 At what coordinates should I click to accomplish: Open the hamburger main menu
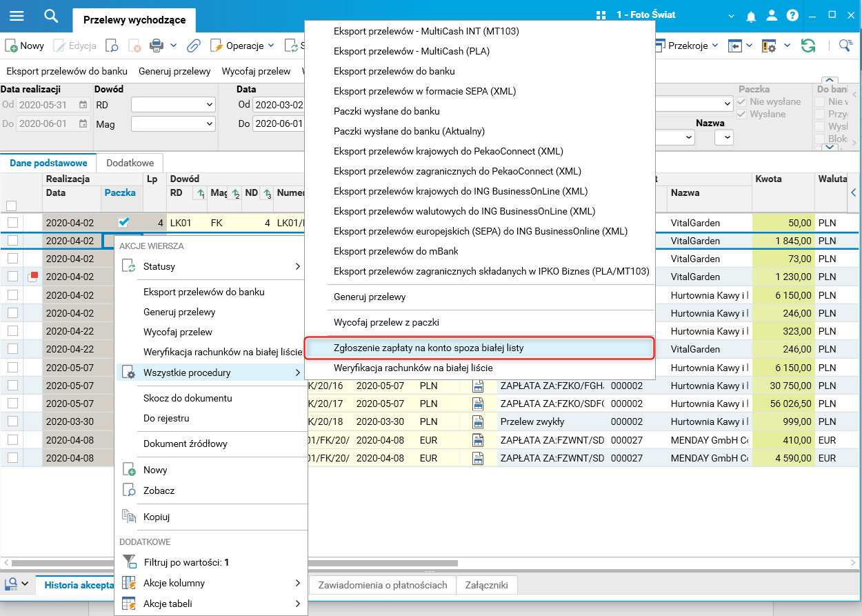tap(17, 15)
